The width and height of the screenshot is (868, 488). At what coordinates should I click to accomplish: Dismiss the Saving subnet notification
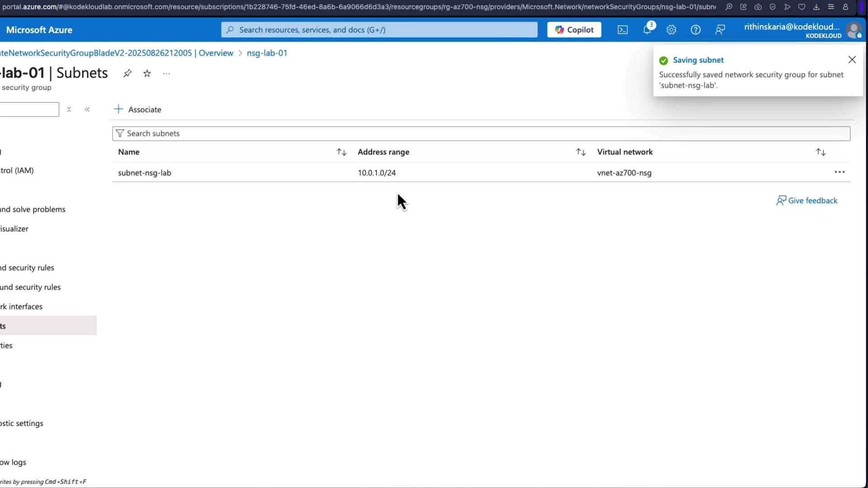tap(852, 60)
